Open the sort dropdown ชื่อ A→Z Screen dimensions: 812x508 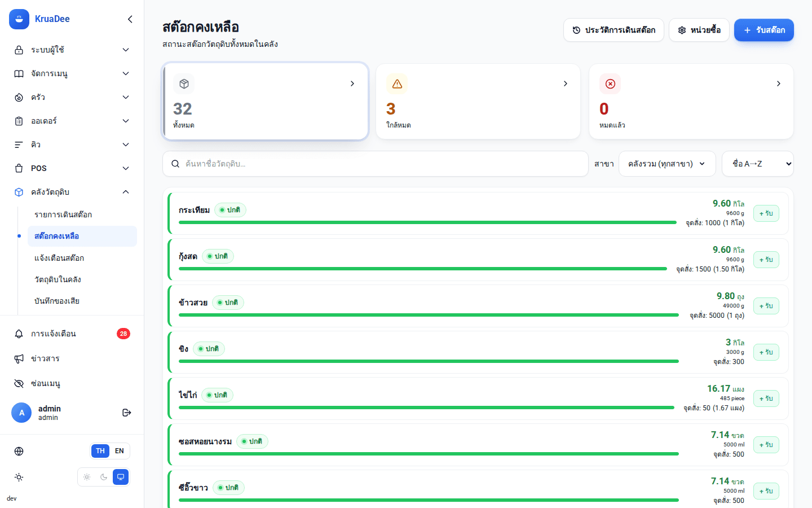point(758,164)
